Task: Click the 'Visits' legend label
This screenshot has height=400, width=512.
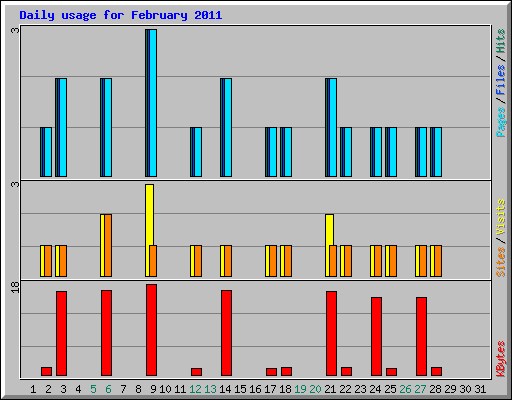Action: pos(501,217)
